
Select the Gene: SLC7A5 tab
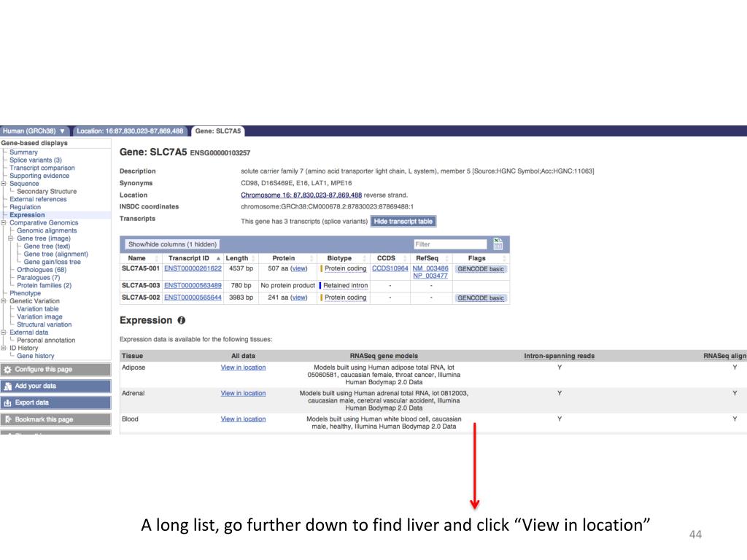pyautogui.click(x=217, y=131)
